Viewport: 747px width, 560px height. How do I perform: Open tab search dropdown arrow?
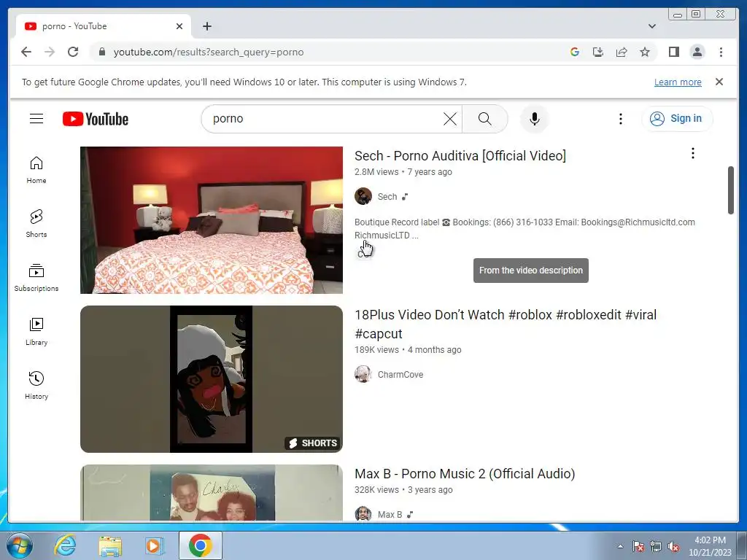651,26
